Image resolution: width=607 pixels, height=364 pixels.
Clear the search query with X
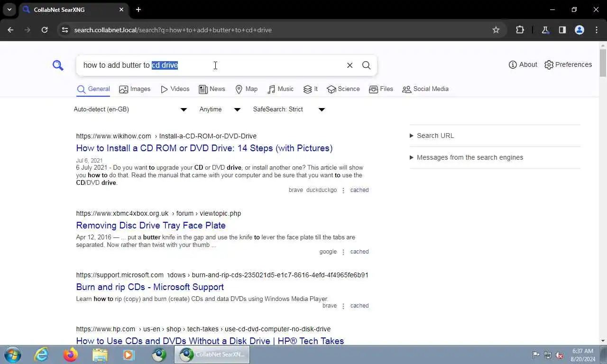tap(349, 65)
